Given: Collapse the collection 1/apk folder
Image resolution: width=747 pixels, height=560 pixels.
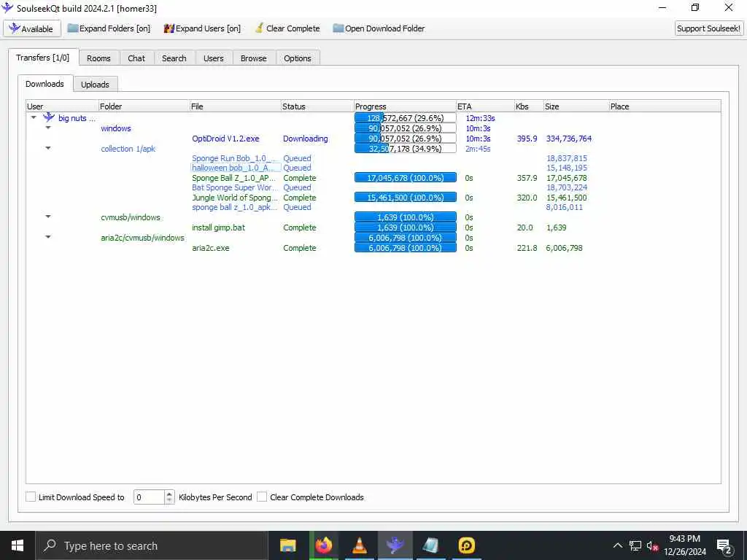Looking at the screenshot, I should [48, 148].
